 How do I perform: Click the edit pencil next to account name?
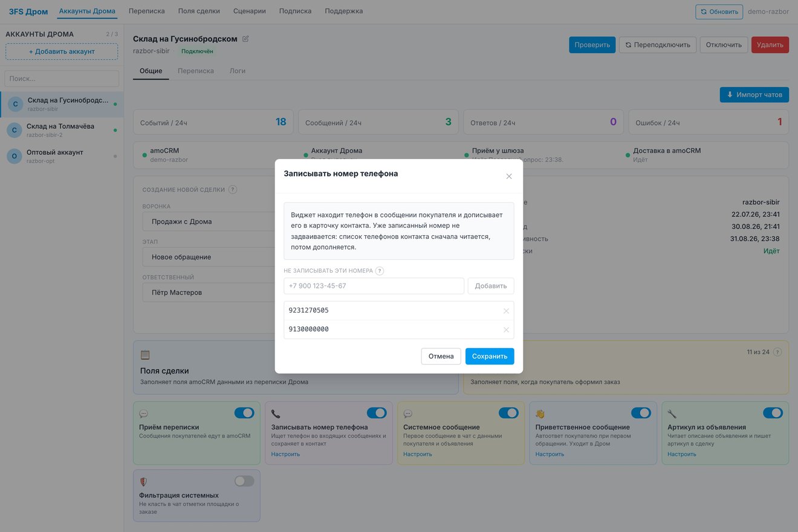point(245,39)
